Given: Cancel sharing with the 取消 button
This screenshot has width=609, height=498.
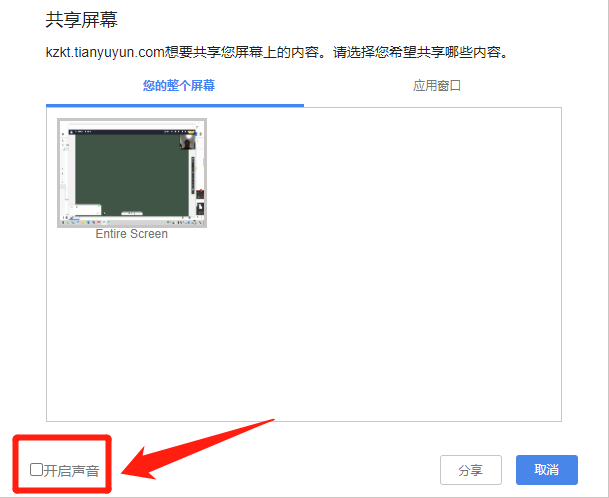Looking at the screenshot, I should tap(546, 470).
